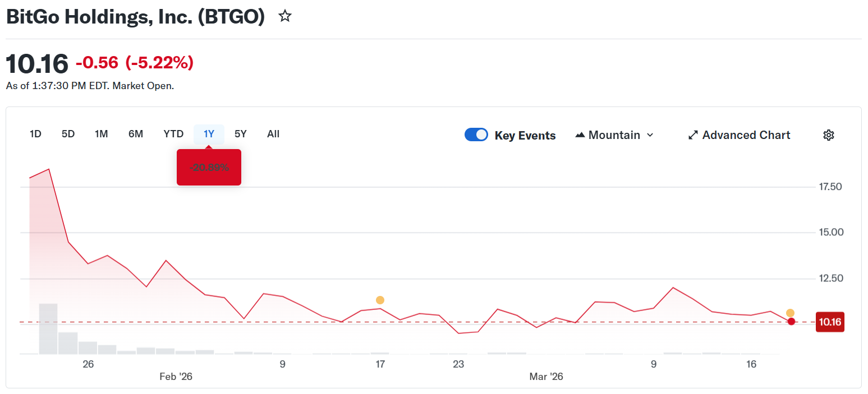Click the Advanced Chart expand arrows icon
The image size is (868, 394).
693,135
